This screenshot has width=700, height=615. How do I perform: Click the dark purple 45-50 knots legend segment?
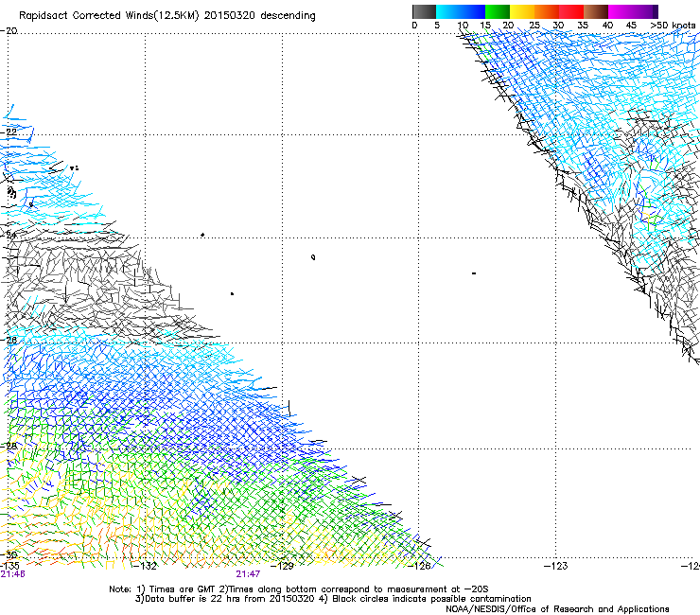[x=645, y=11]
